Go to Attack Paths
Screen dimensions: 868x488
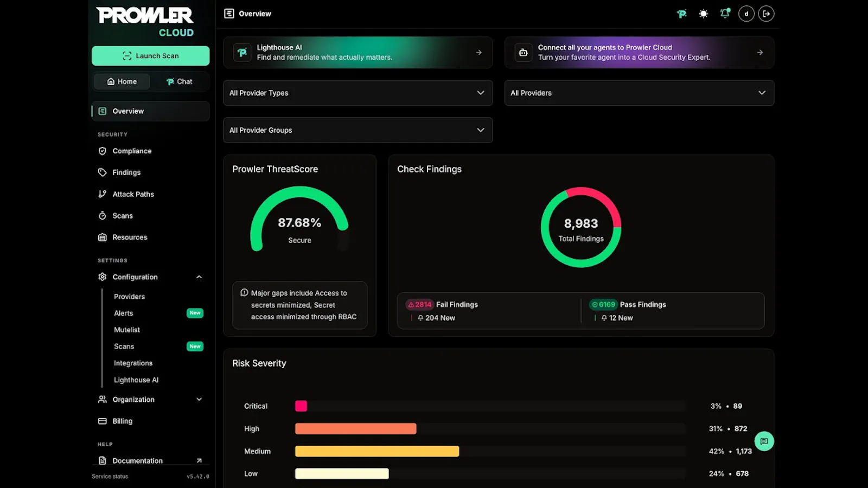(133, 194)
